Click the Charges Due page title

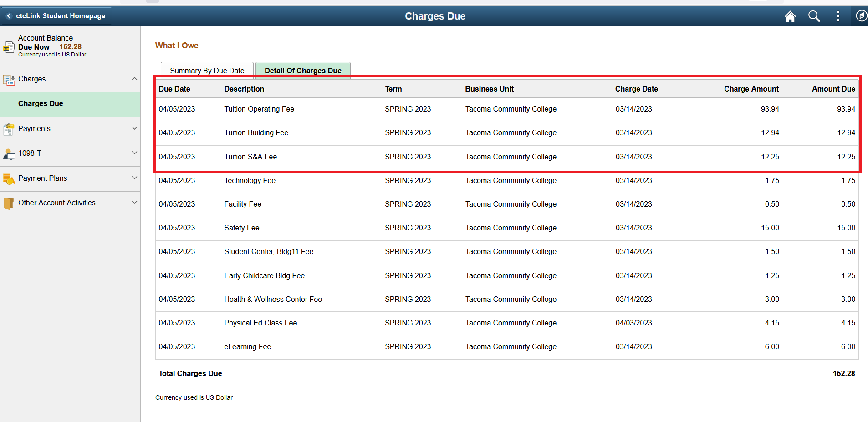[x=435, y=16]
